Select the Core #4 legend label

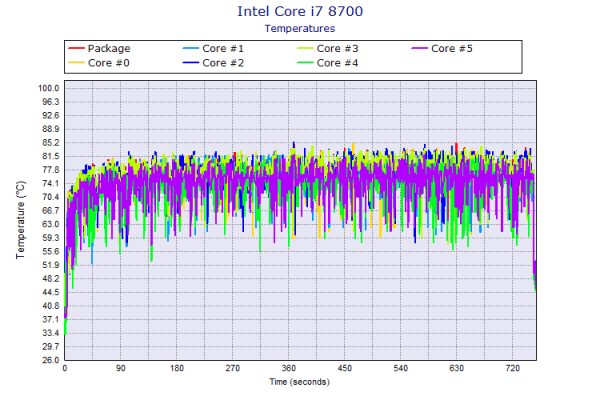coord(338,63)
